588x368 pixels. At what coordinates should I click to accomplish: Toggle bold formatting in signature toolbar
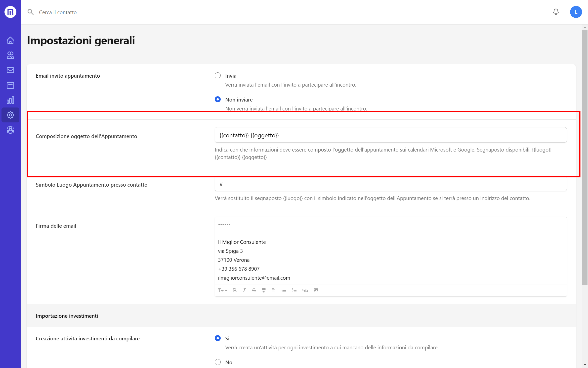235,290
